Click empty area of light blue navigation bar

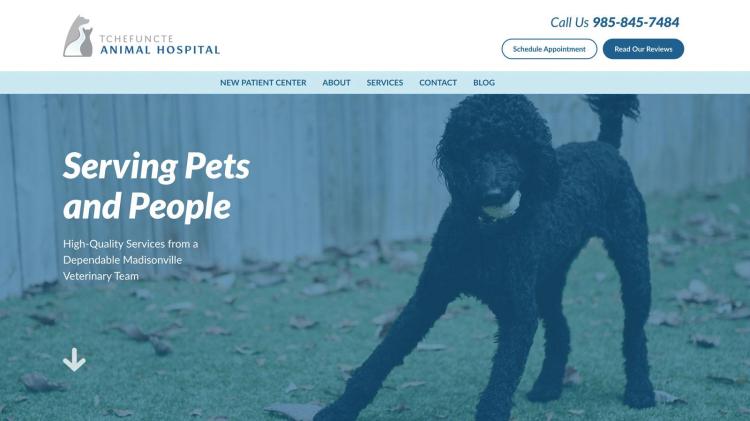click(622, 82)
